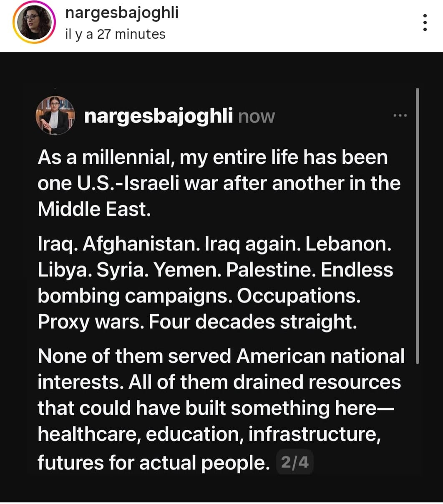Open the embedded post's horizontal three-dot menu
This screenshot has width=443, height=504.
(400, 115)
